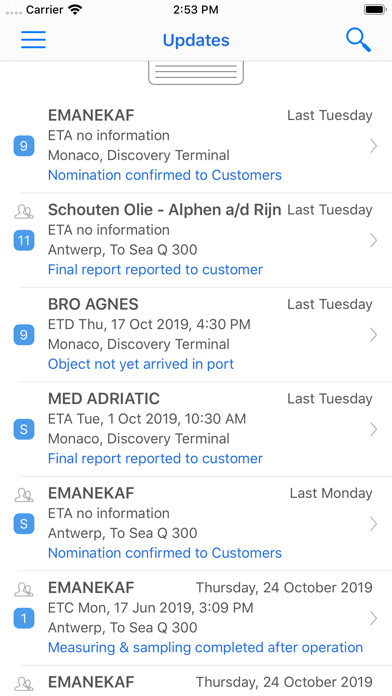Tap the blue 9 badge next to BRO AGNES
The height and width of the screenshot is (696, 392).
tap(24, 335)
